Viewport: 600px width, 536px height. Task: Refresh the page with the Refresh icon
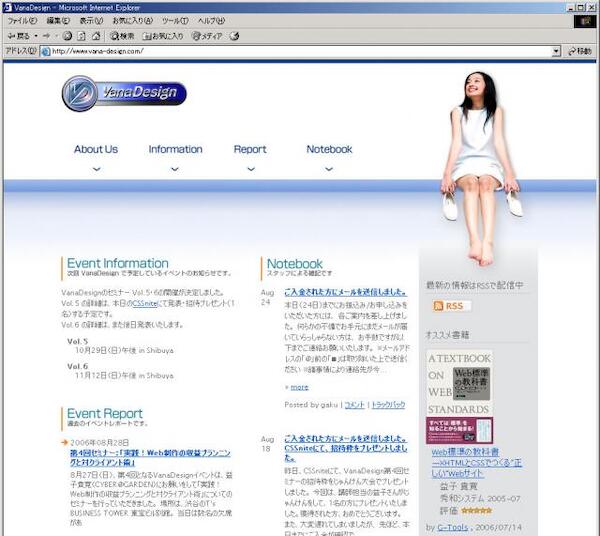click(x=82, y=36)
